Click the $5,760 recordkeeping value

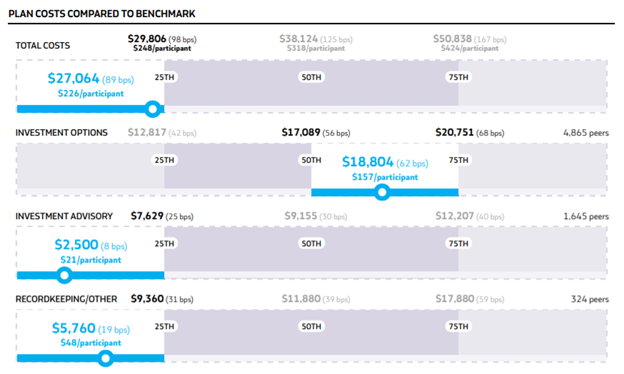click(x=74, y=328)
